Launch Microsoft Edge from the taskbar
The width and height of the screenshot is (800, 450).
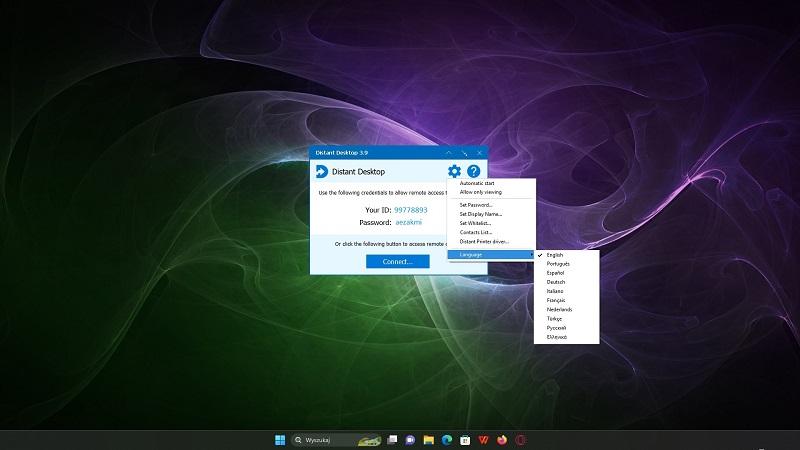coord(447,440)
